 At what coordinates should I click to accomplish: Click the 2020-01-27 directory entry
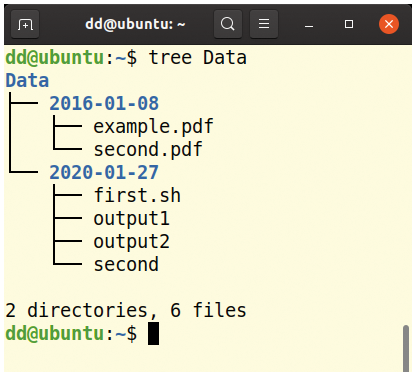[x=104, y=172]
